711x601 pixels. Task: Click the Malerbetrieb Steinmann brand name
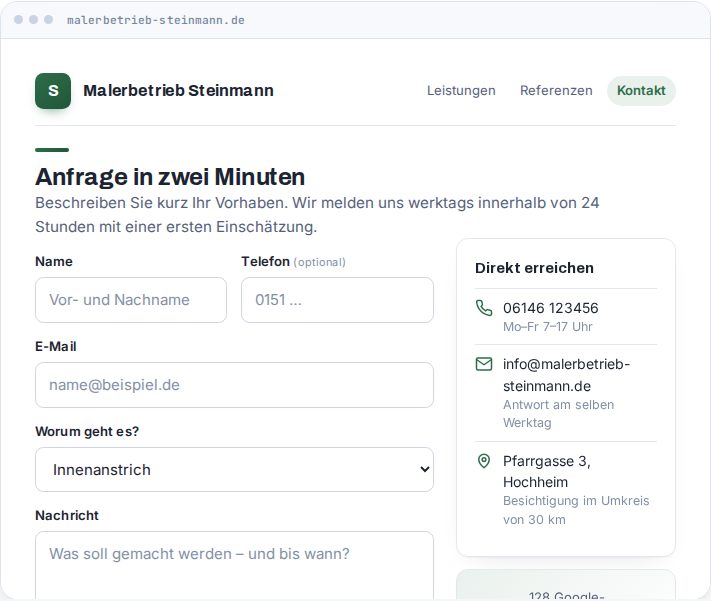click(178, 91)
